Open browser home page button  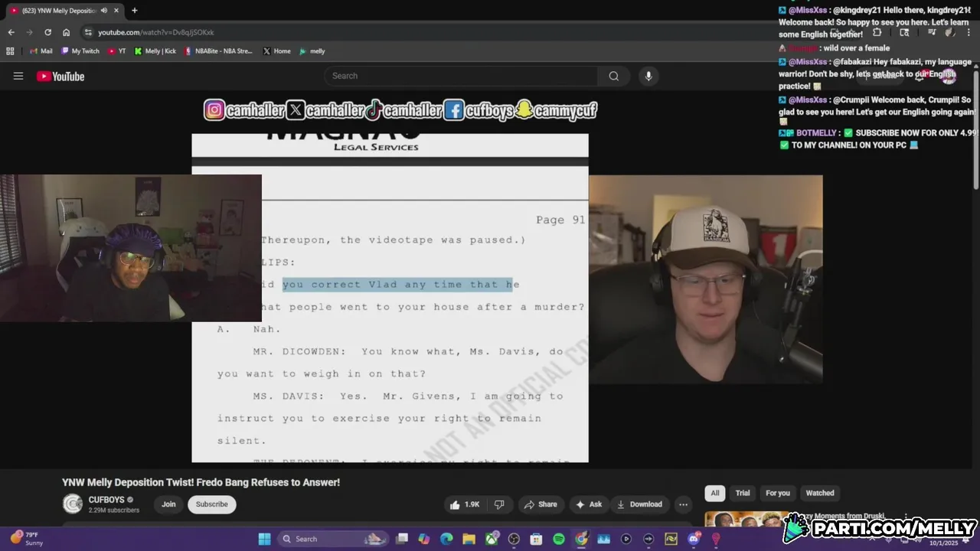66,32
